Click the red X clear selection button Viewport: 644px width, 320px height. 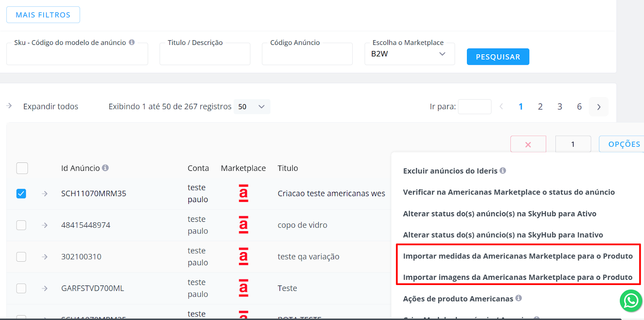[528, 144]
